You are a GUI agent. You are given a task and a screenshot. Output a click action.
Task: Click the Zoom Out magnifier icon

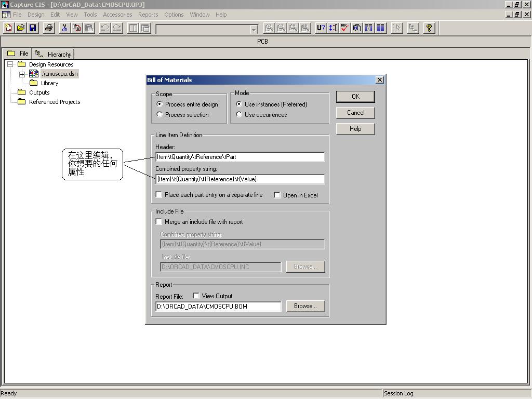tap(281, 28)
